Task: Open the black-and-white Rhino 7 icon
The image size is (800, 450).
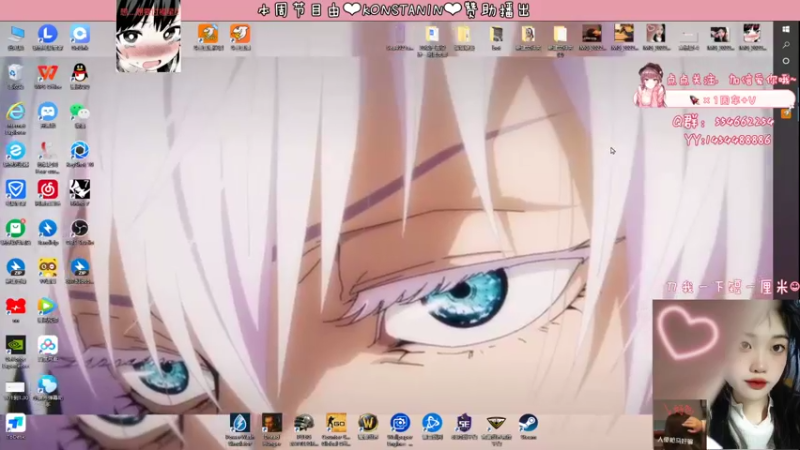Action: click(x=80, y=190)
